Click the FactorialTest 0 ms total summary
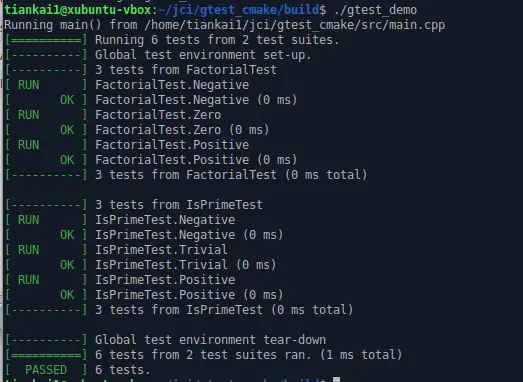 tap(186, 175)
